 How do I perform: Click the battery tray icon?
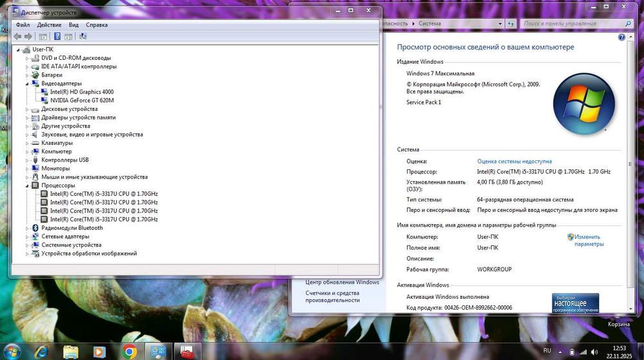(572, 352)
